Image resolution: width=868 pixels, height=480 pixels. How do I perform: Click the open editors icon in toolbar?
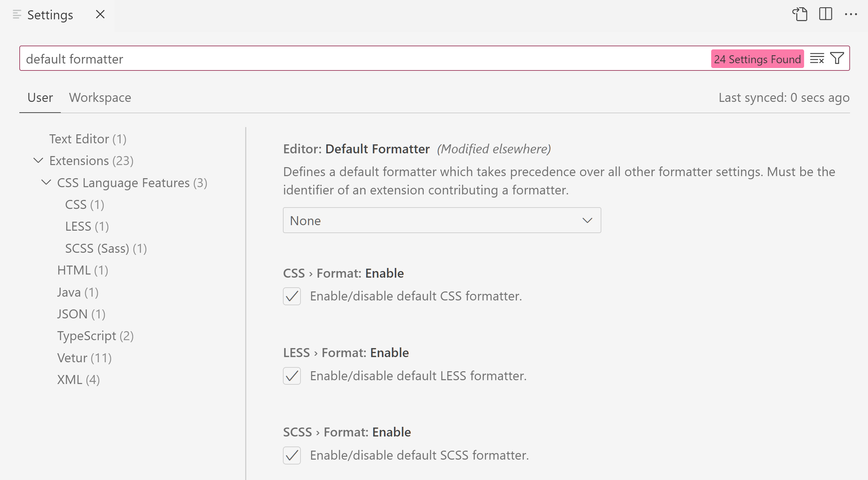click(x=799, y=14)
